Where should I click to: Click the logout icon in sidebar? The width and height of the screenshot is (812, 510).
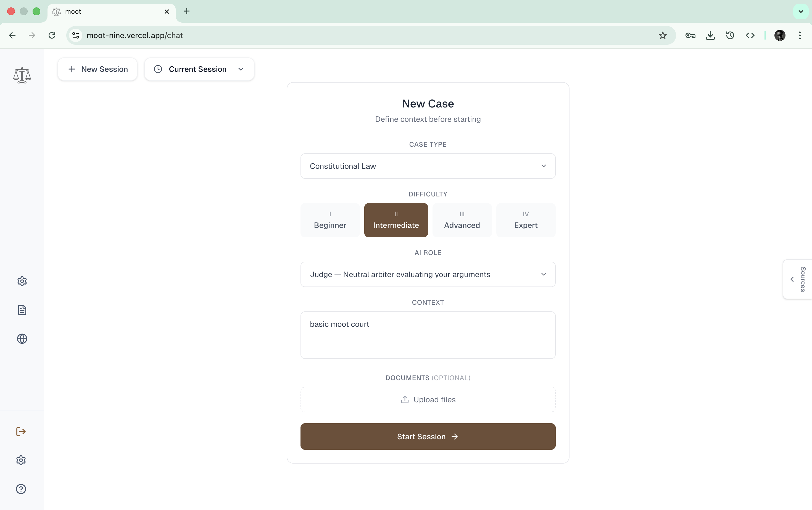21,432
